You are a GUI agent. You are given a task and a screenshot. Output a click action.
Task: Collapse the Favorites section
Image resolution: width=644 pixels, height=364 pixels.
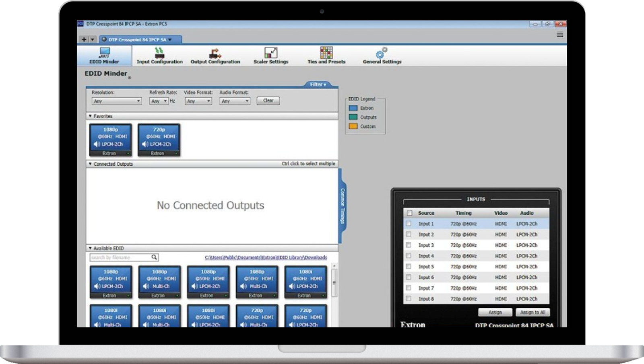pyautogui.click(x=90, y=116)
